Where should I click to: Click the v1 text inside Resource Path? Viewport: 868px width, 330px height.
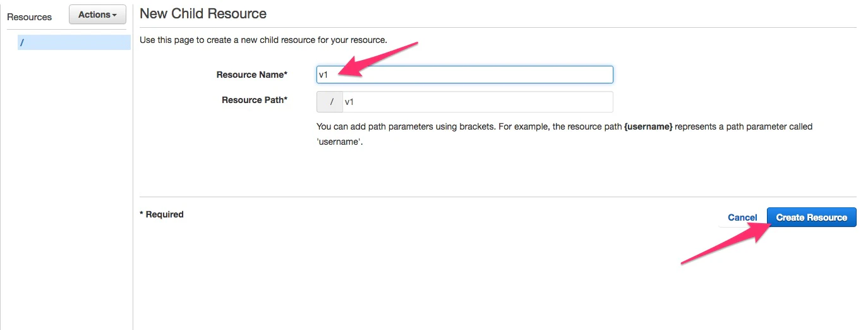tap(349, 102)
